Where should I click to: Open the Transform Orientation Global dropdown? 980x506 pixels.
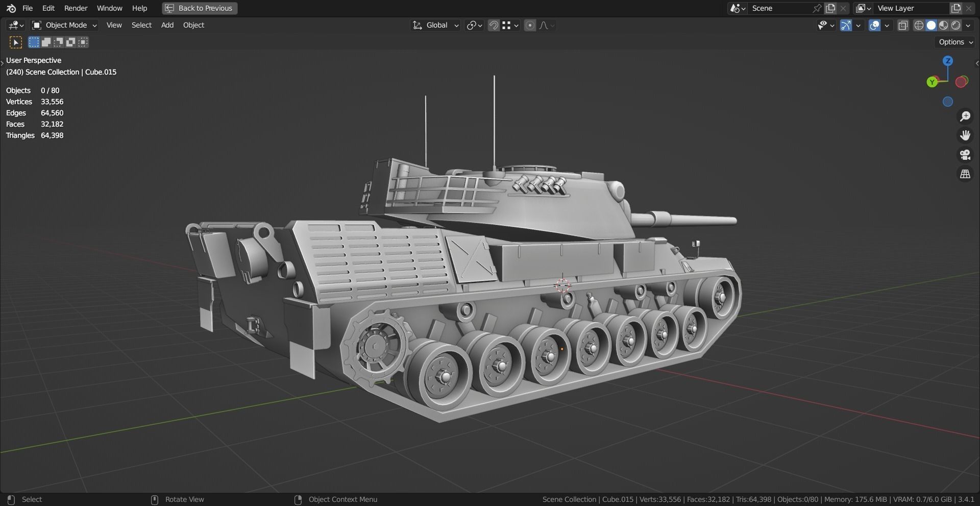(x=434, y=25)
